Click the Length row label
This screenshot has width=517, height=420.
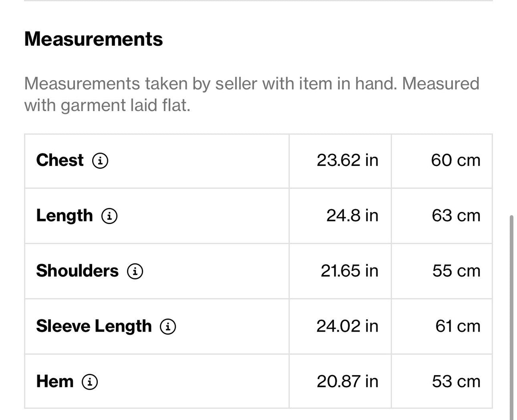tap(65, 216)
